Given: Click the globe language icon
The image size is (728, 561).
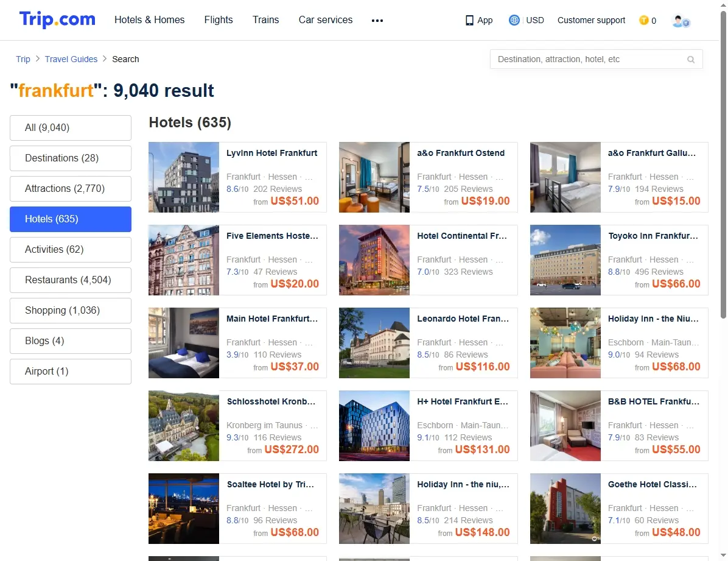Looking at the screenshot, I should coord(514,20).
